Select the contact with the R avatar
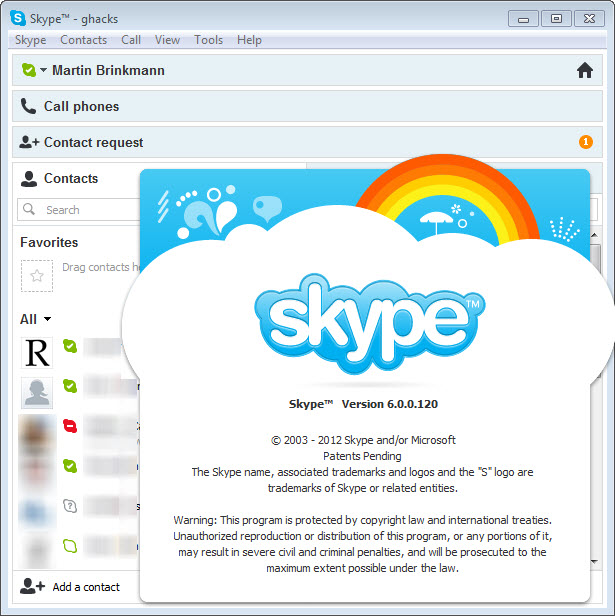Viewport: 615px width, 616px height. click(x=37, y=353)
